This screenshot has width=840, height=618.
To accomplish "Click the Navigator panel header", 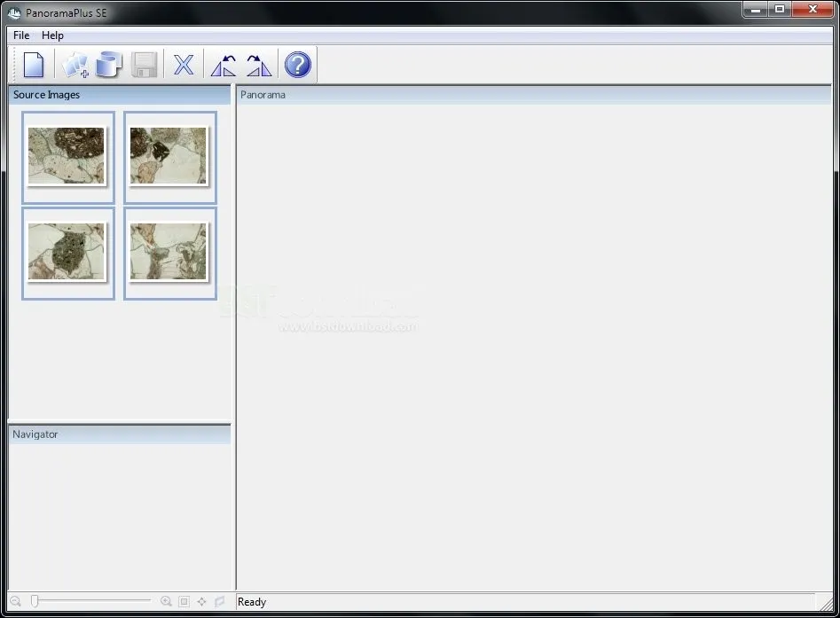I will coord(119,434).
